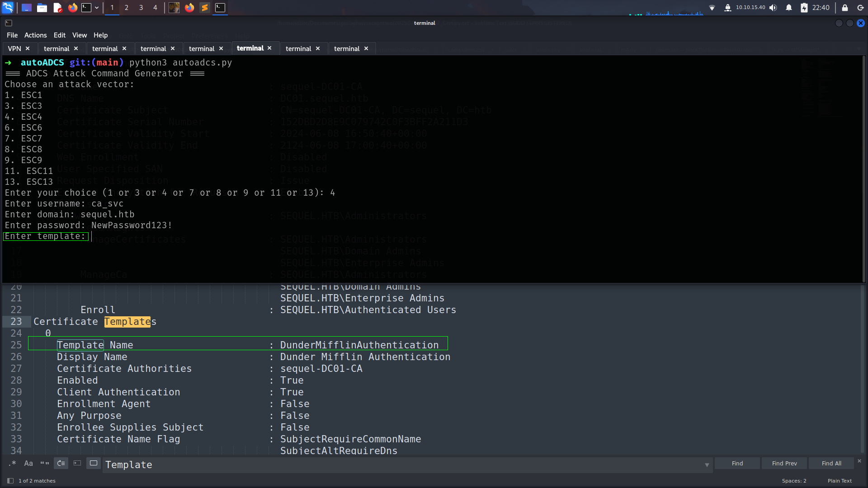The width and height of the screenshot is (868, 488).
Task: Launch Firefox from the panel launcher
Action: tap(72, 8)
